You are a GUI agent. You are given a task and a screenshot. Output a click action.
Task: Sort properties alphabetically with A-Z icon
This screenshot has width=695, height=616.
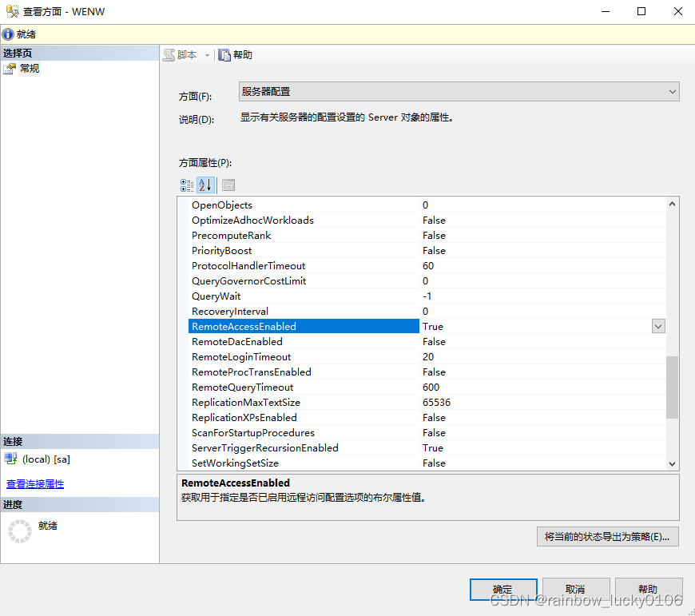point(205,185)
